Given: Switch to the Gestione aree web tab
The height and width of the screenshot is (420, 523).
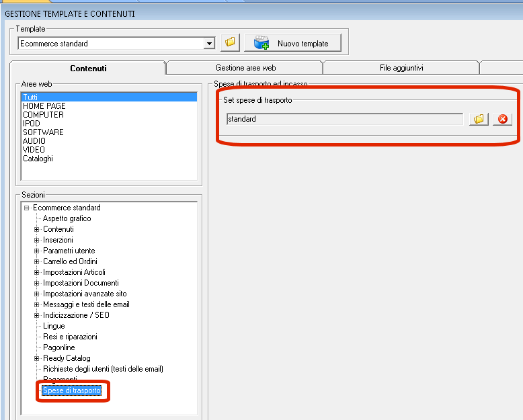Looking at the screenshot, I should pyautogui.click(x=245, y=68).
